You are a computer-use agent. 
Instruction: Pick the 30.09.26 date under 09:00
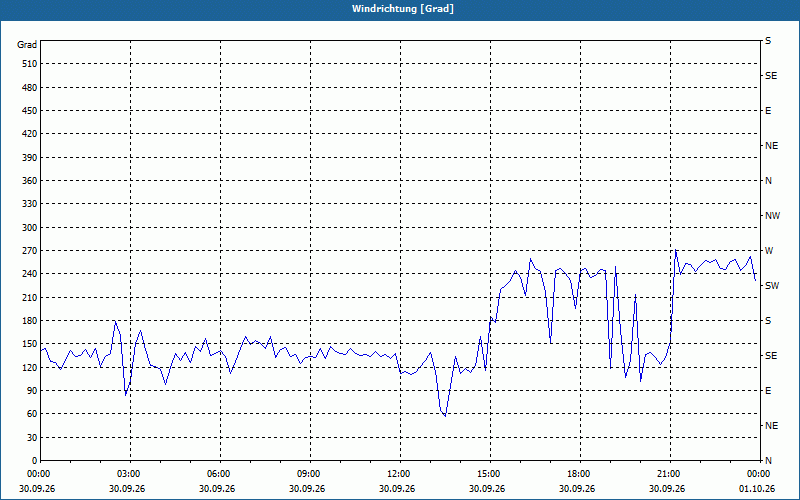[x=307, y=489]
